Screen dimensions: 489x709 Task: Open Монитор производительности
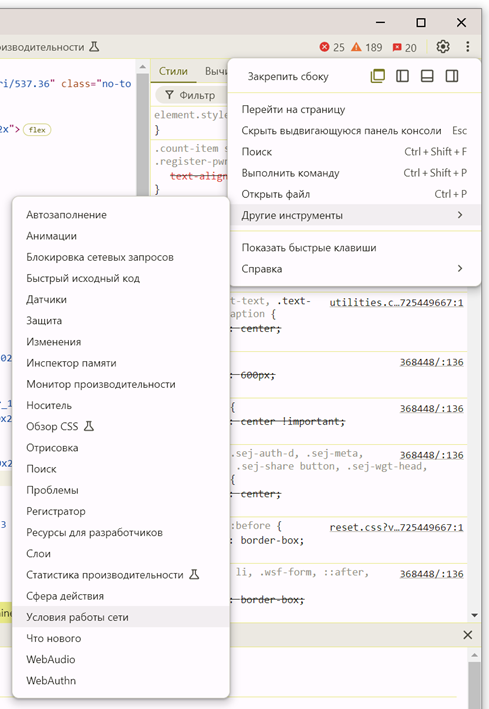coord(121,384)
